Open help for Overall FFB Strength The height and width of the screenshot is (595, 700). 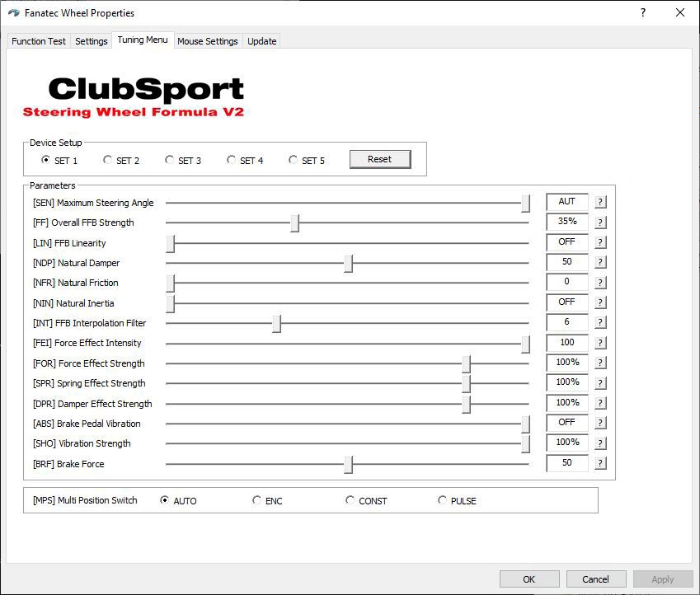(x=600, y=223)
